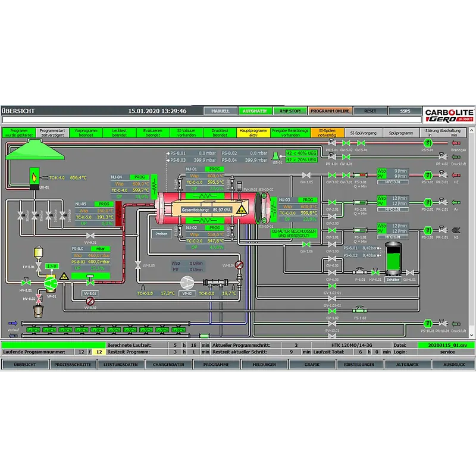Click the GV-1.03-01 green valve
Viewport: 476px width, 476px height.
pyautogui.click(x=332, y=286)
